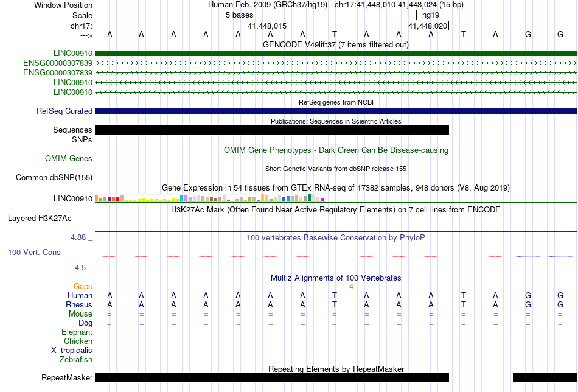Click the long black RepeatMasker repeat bar

click(272, 377)
